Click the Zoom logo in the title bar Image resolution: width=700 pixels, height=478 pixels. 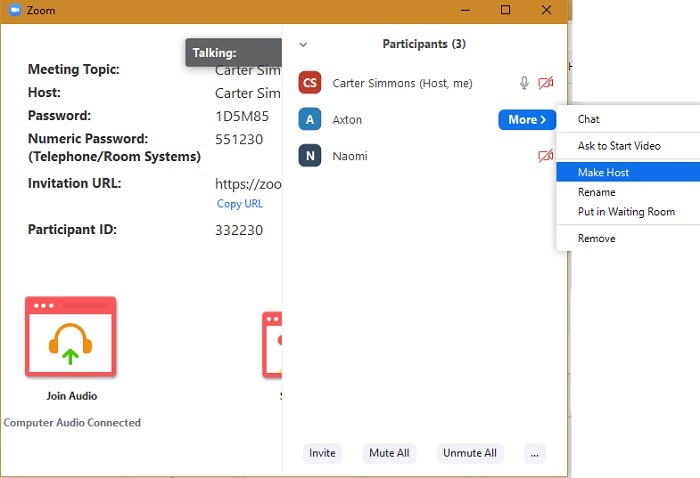tap(15, 10)
